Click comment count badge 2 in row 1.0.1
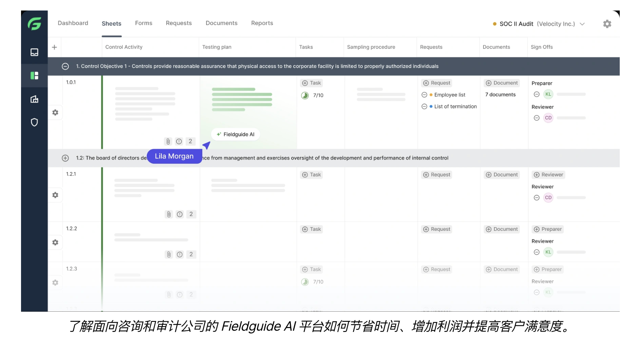Viewport: 644px width, 342px height. click(x=191, y=141)
